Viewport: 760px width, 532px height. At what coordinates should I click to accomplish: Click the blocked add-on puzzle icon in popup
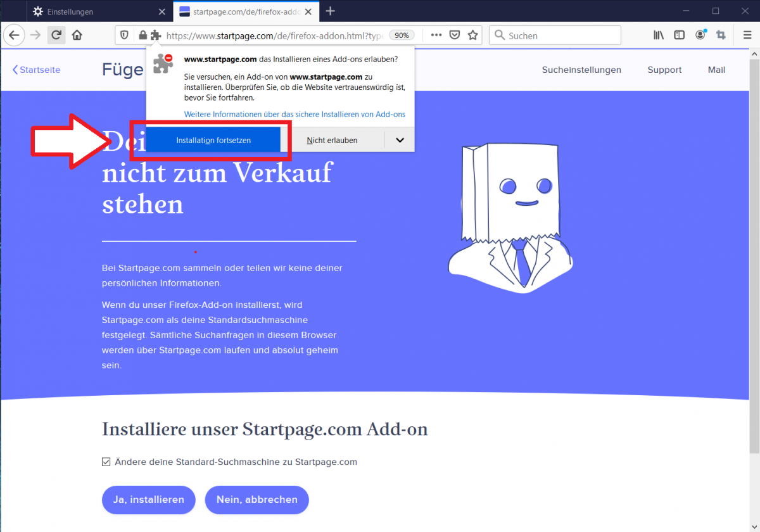163,63
